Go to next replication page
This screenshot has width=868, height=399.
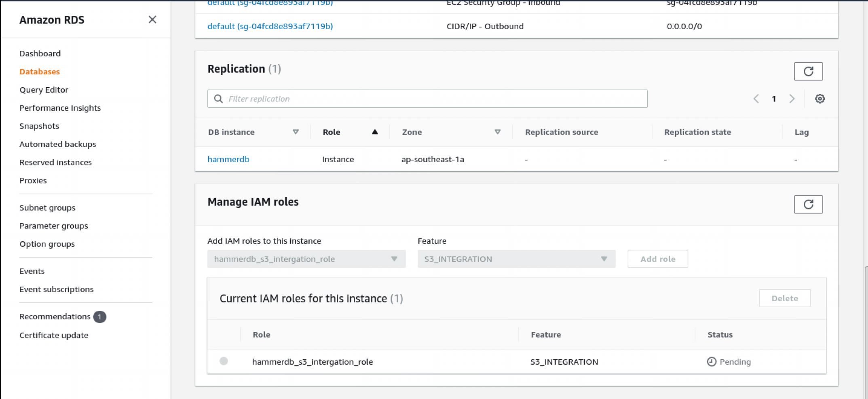792,99
